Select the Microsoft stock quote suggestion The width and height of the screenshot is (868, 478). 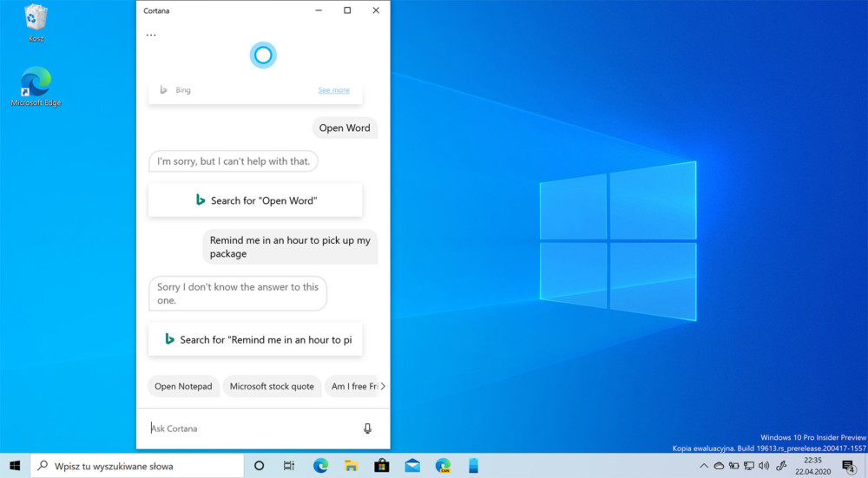point(272,386)
